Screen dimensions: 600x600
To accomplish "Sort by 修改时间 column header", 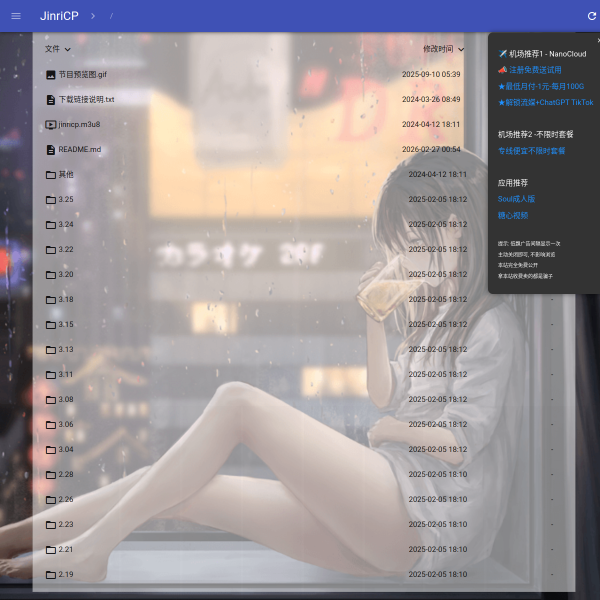I will click(x=443, y=49).
